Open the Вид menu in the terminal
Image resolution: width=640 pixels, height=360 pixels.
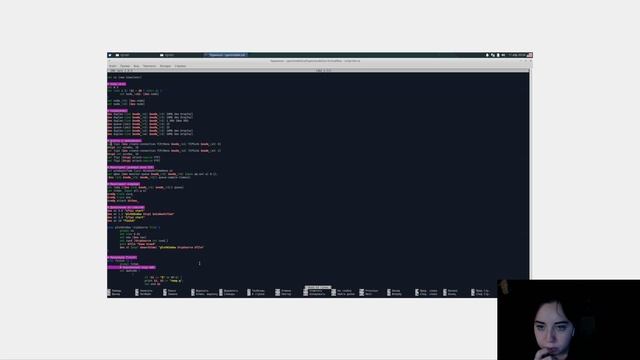(136, 66)
